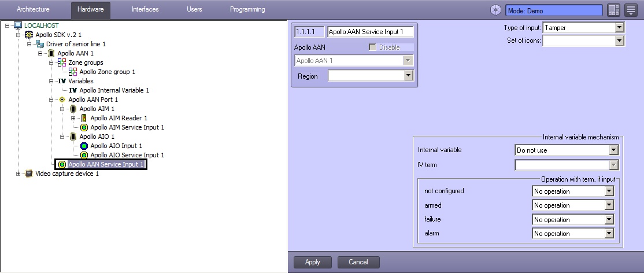Click the Driver of senior line 1 icon
644x273 pixels.
[40, 44]
